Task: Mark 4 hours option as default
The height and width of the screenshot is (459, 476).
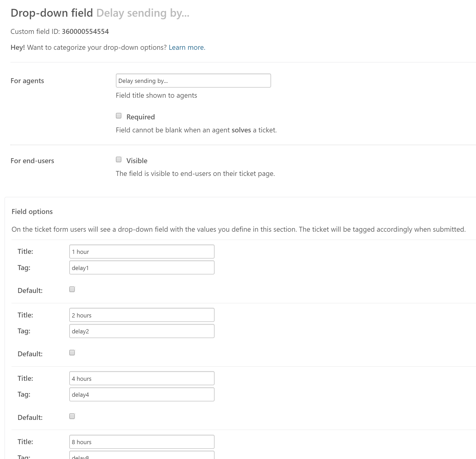Action: [x=72, y=416]
